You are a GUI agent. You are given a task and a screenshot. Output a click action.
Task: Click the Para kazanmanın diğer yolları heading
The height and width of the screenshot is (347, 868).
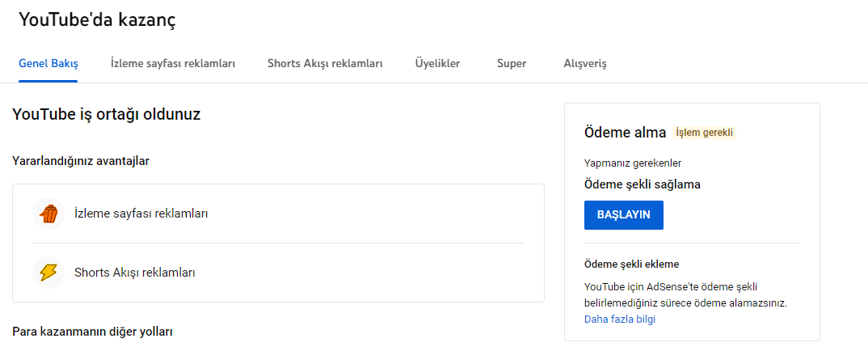(92, 332)
